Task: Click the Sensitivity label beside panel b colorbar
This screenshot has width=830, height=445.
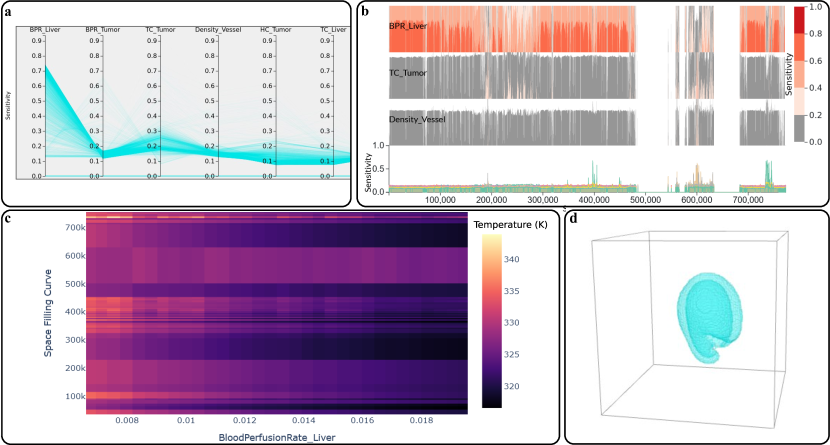Action: pos(789,74)
